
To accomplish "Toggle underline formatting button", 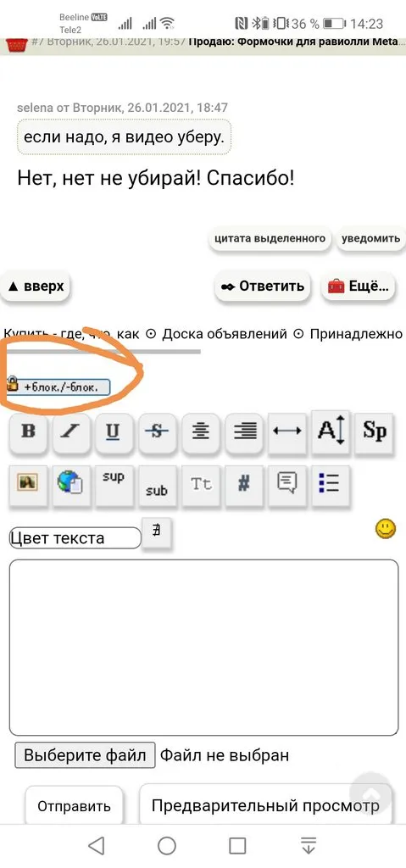I will click(x=114, y=432).
